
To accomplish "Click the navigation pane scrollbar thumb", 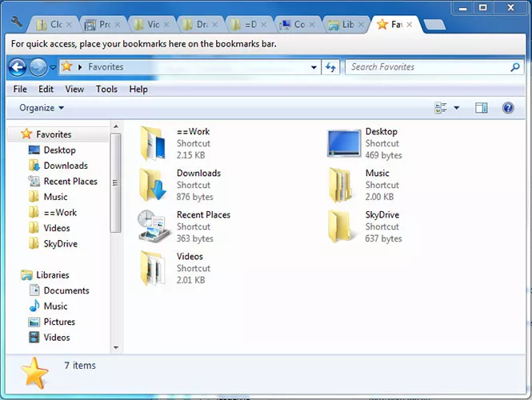I will pyautogui.click(x=116, y=183).
